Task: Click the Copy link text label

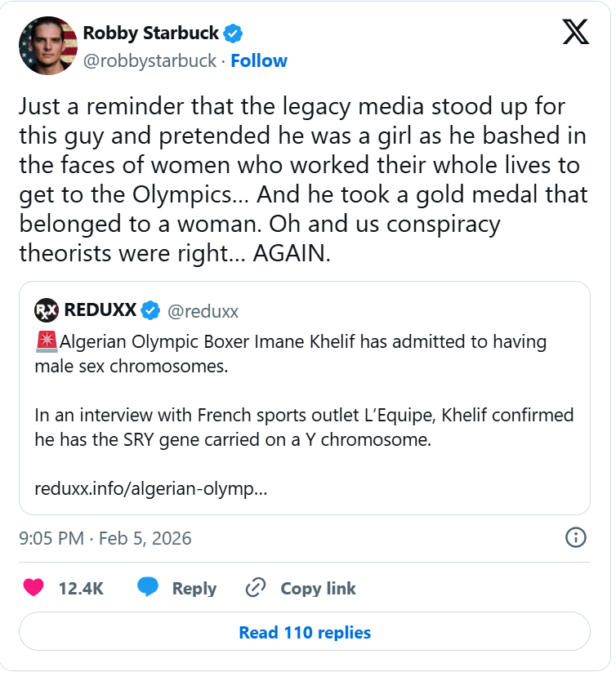Action: pyautogui.click(x=318, y=589)
